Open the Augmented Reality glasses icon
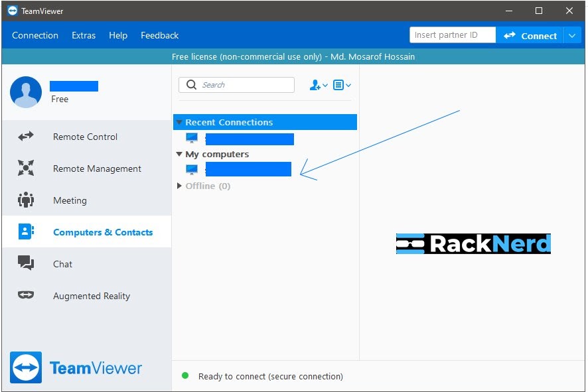588x392 pixels. click(x=26, y=295)
